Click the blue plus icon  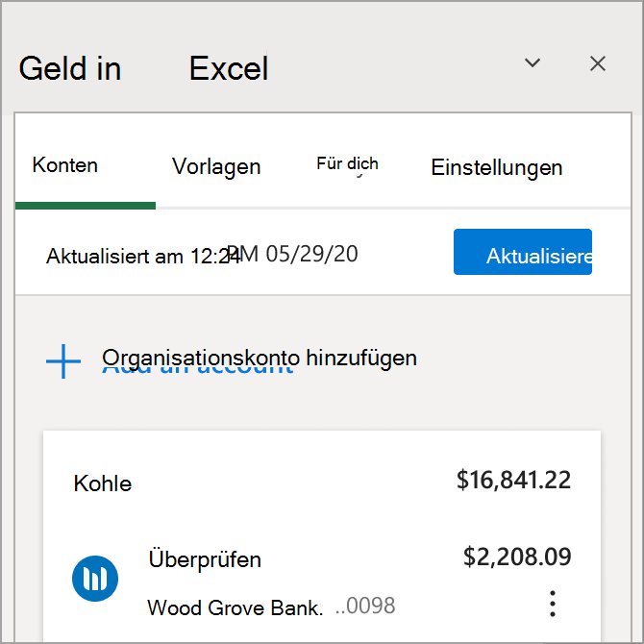click(x=63, y=361)
